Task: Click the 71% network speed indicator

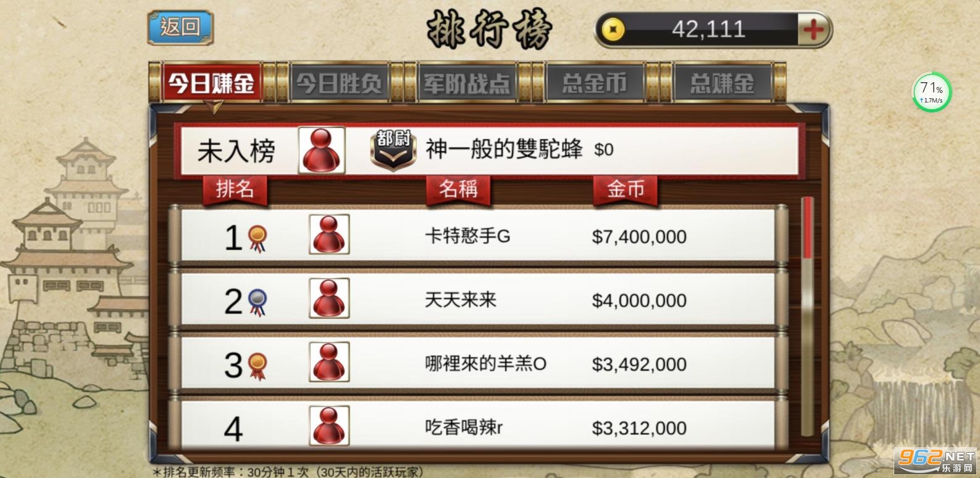Action: (x=932, y=93)
